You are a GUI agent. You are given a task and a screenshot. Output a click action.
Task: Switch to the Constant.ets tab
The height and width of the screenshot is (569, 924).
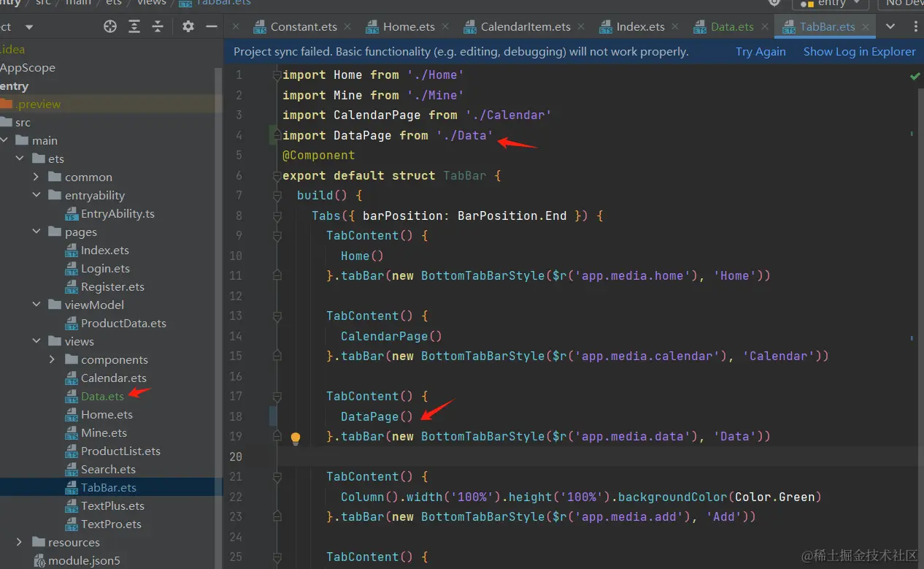tap(304, 26)
